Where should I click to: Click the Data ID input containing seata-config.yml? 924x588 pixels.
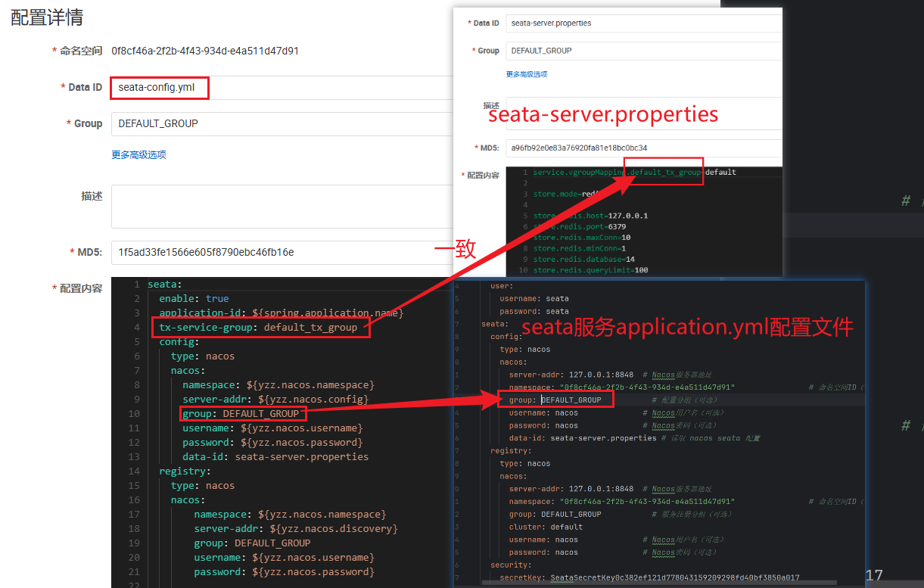click(159, 88)
